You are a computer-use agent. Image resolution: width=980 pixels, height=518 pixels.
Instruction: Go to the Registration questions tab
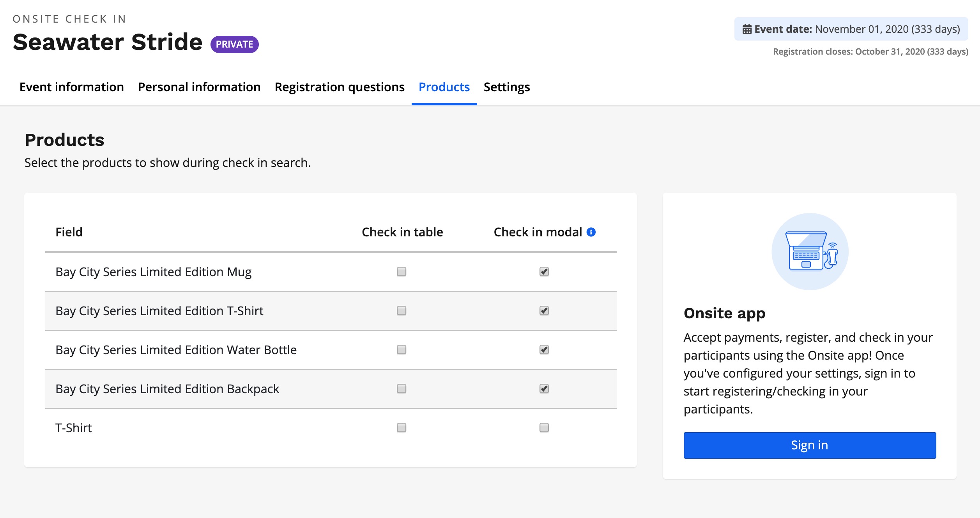click(x=340, y=87)
